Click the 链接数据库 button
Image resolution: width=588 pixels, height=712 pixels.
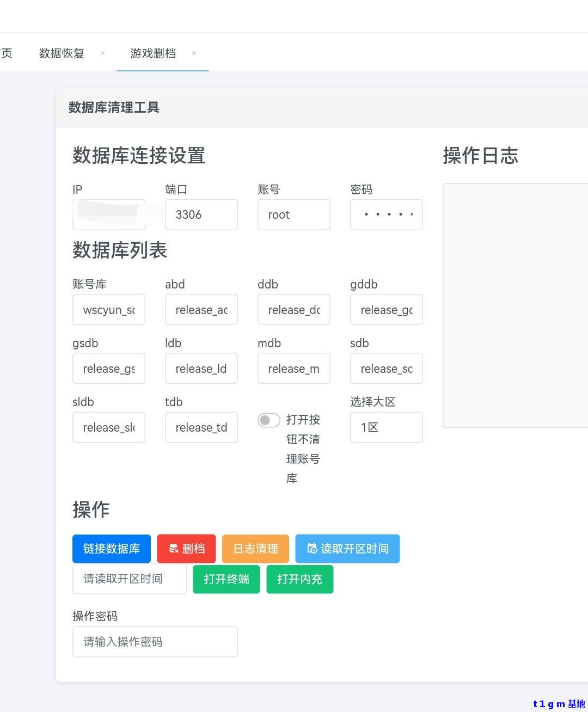click(111, 549)
